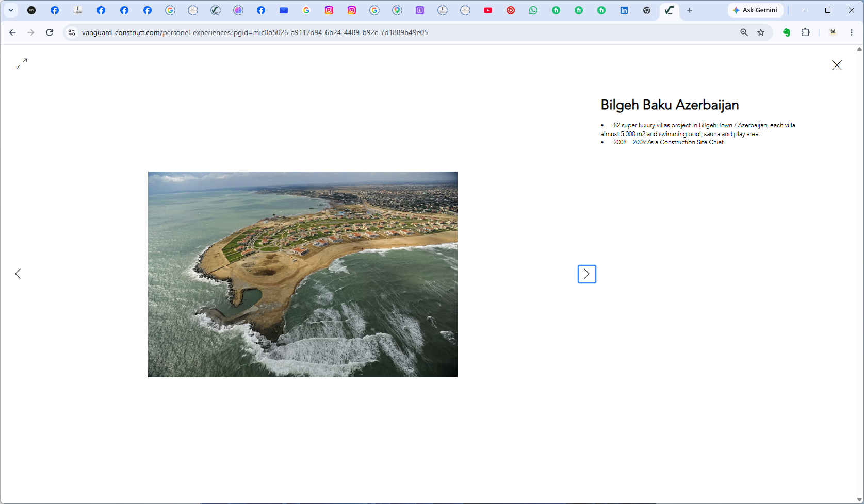The image size is (864, 504).
Task: Open the Extensions puzzle icon
Action: coord(805,32)
